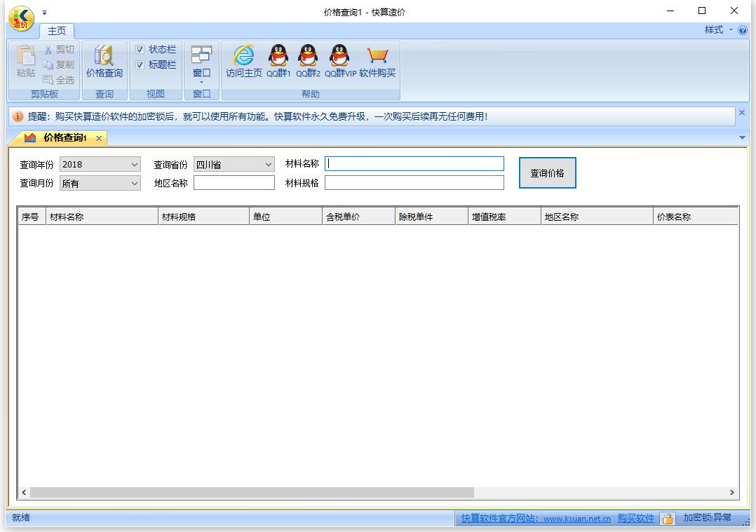The height and width of the screenshot is (532, 756).
Task: Expand the 查询省份 province dropdown
Action: coord(267,164)
